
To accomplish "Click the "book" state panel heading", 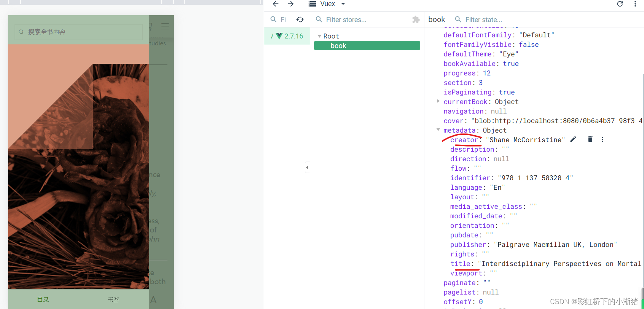I will click(x=437, y=19).
